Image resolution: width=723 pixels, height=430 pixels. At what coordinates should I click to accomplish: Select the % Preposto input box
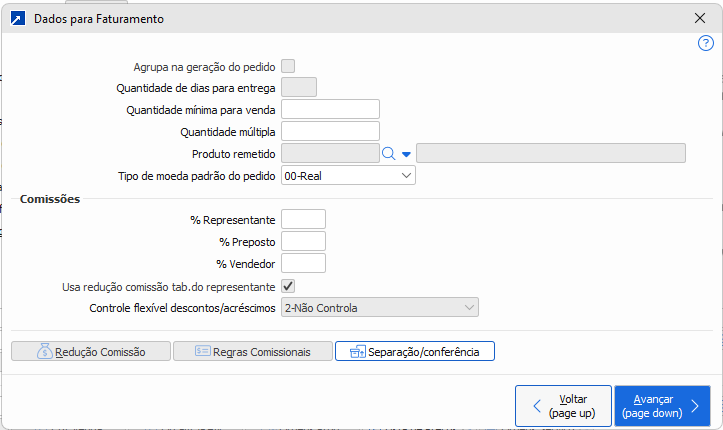(x=303, y=241)
